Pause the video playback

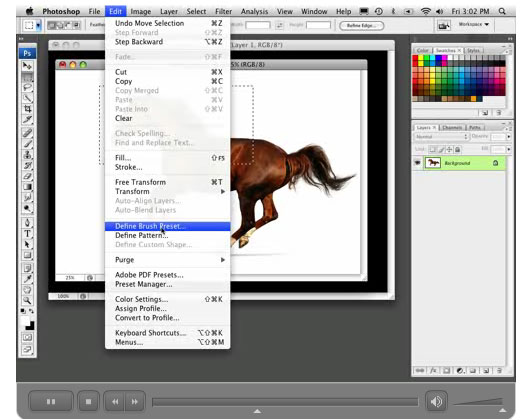coord(51,401)
